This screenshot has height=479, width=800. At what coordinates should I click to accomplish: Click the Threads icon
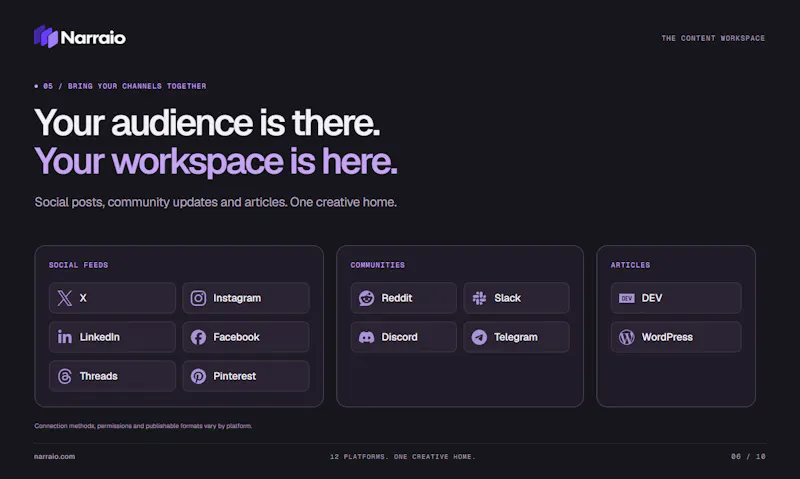[65, 376]
